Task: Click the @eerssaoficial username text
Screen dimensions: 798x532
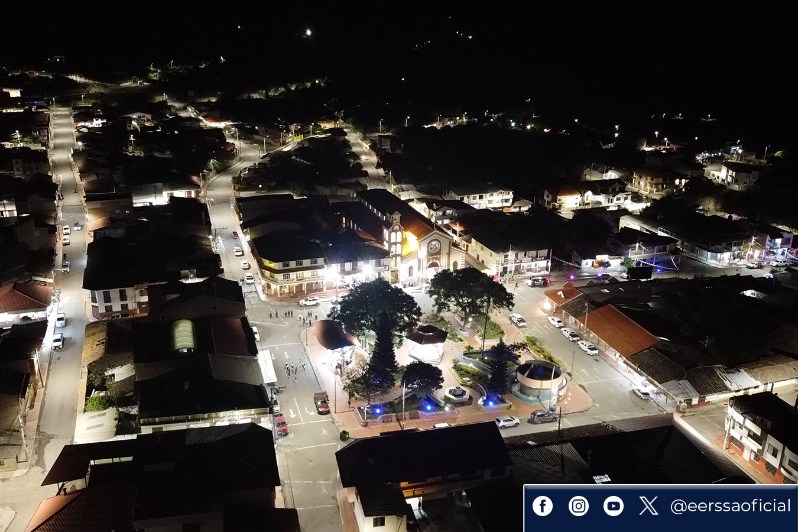Action: click(x=731, y=506)
